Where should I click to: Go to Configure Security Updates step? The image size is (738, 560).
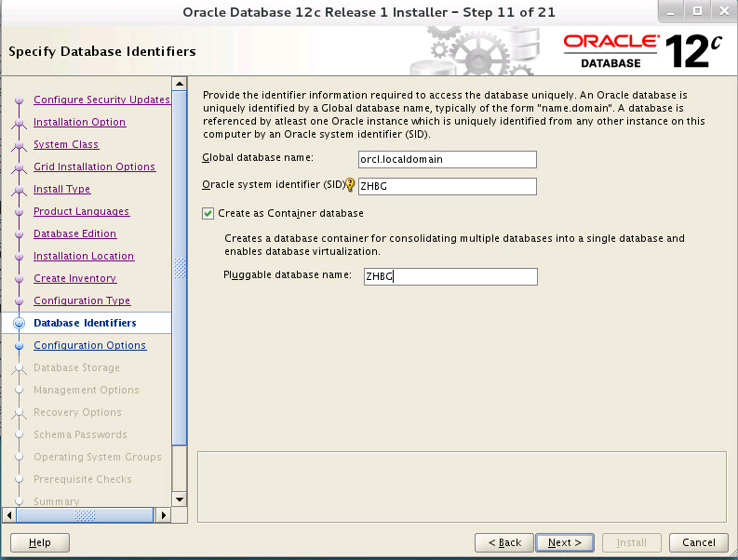101,100
